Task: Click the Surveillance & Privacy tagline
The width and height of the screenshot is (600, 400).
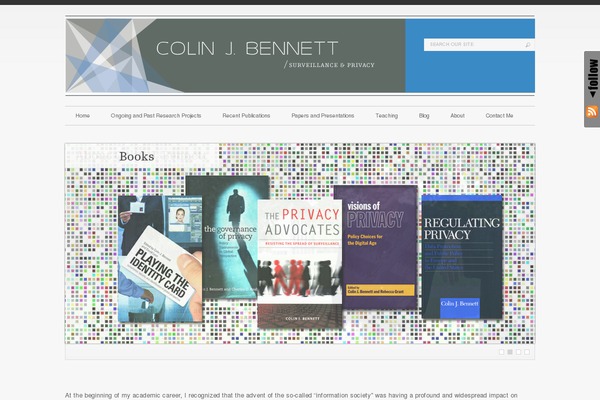Action: coord(331,65)
